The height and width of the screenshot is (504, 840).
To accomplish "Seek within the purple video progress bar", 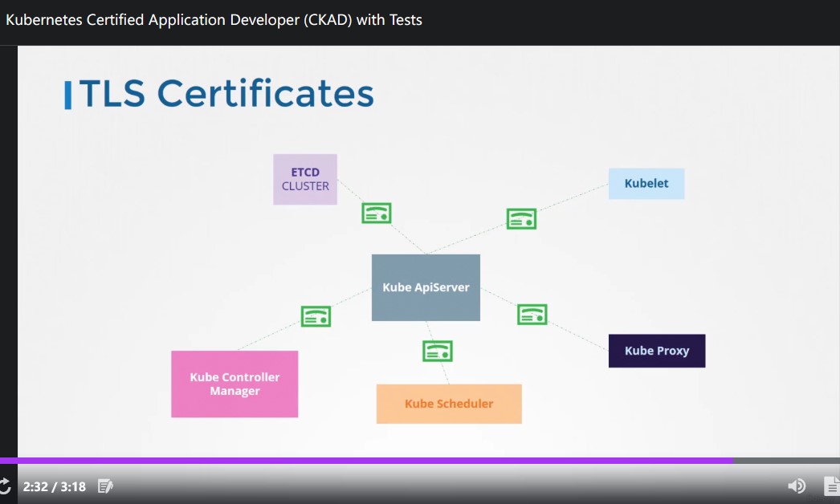I will [x=366, y=461].
